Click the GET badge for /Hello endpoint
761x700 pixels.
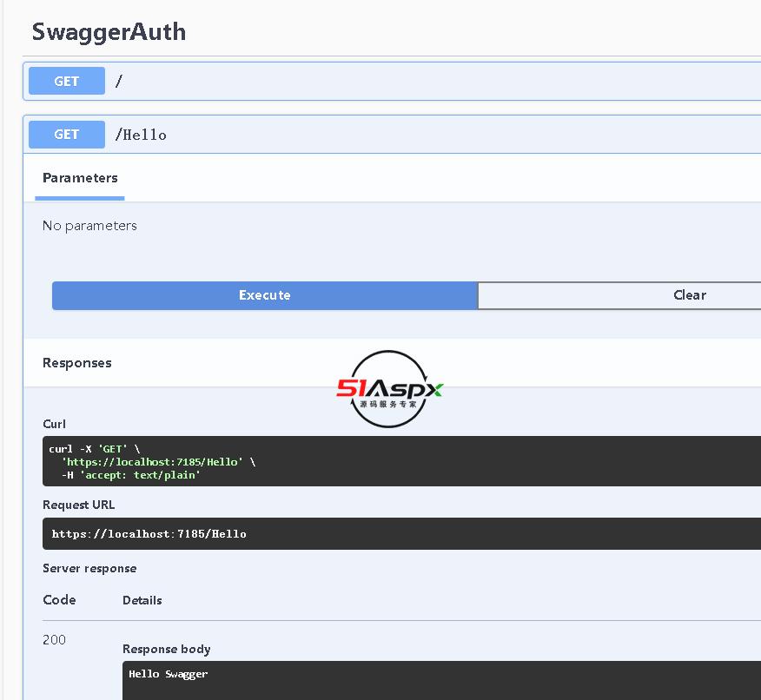point(67,135)
